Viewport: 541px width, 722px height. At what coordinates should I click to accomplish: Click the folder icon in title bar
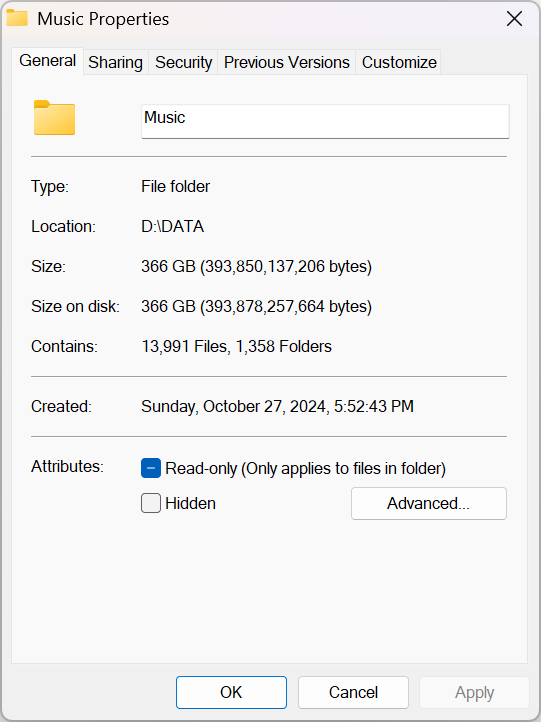pyautogui.click(x=17, y=18)
